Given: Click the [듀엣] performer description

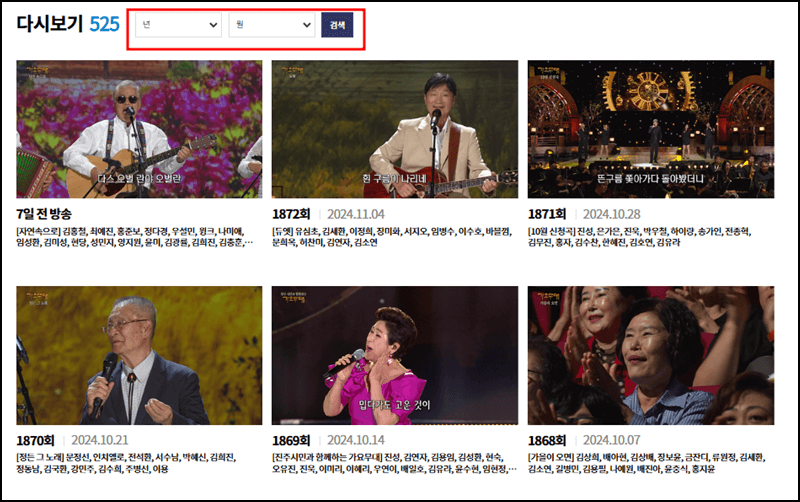Looking at the screenshot, I should 392,237.
